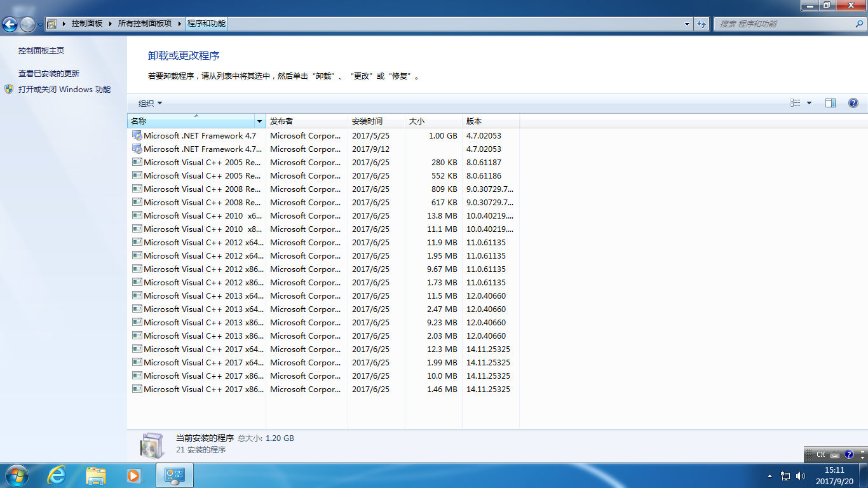The image size is (868, 488).
Task: Select Visual C++ 2013 x64 entry sized 11.5 MB
Action: click(x=323, y=295)
